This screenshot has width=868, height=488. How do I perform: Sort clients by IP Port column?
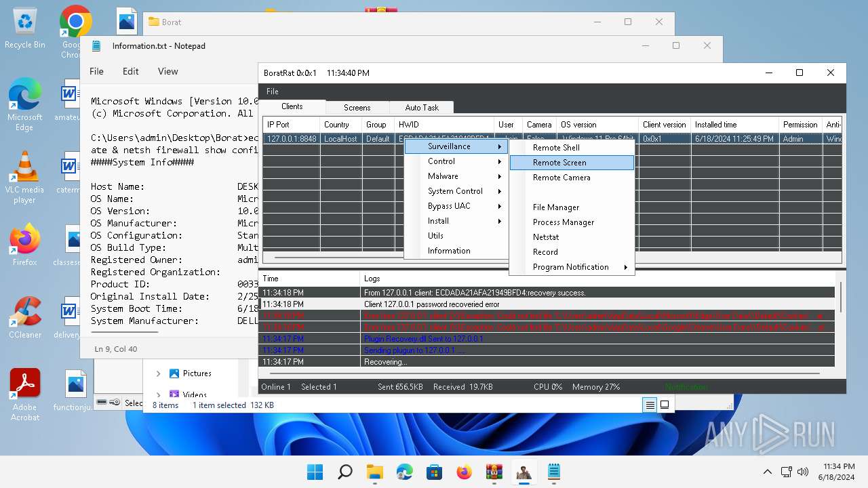click(x=291, y=125)
